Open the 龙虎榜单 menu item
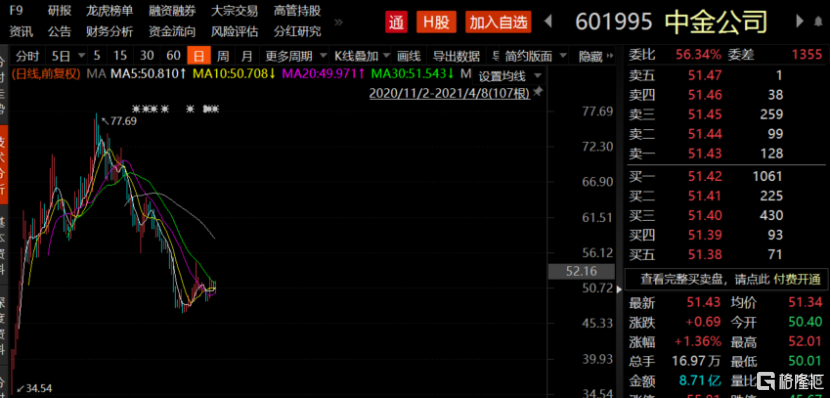Image resolution: width=831 pixels, height=398 pixels. click(x=110, y=11)
